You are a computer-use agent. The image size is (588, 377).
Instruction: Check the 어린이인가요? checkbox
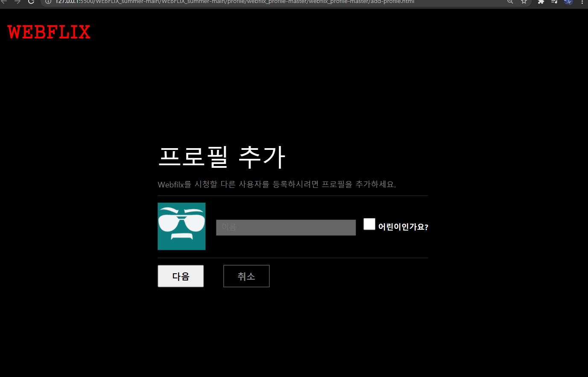pyautogui.click(x=369, y=224)
